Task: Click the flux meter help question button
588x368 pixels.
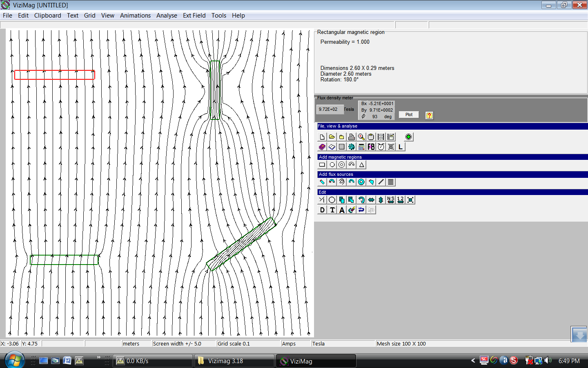Action: pos(429,115)
